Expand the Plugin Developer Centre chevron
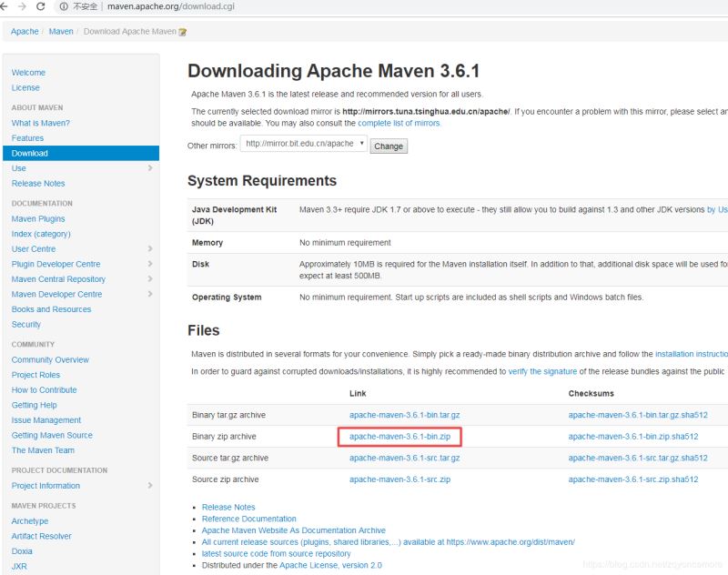 150,264
